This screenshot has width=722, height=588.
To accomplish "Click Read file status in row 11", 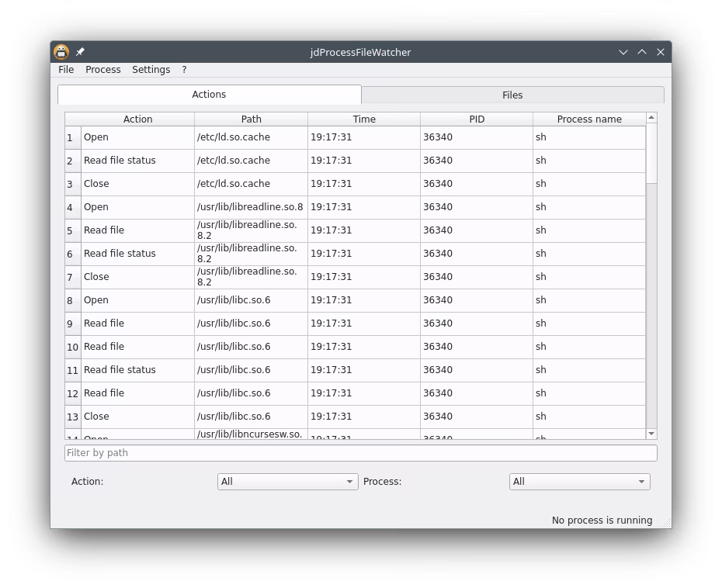I will (x=137, y=370).
